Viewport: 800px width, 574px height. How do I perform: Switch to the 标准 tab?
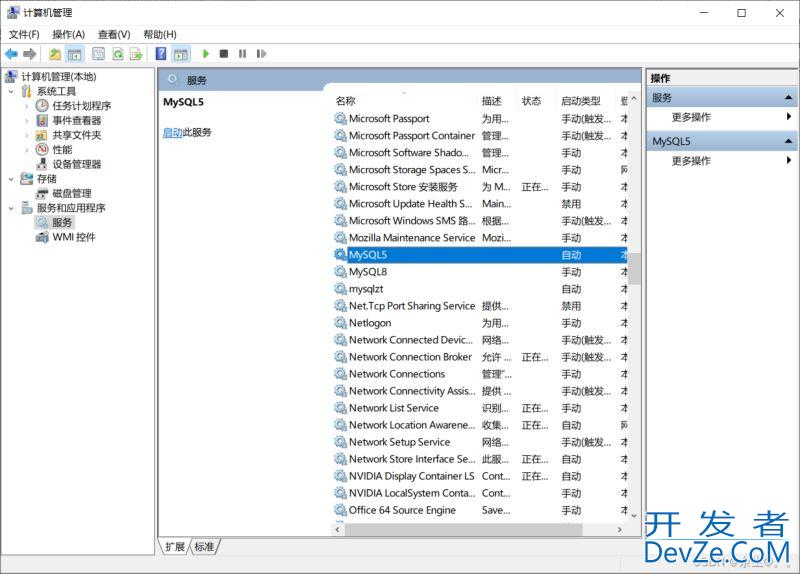[x=205, y=546]
